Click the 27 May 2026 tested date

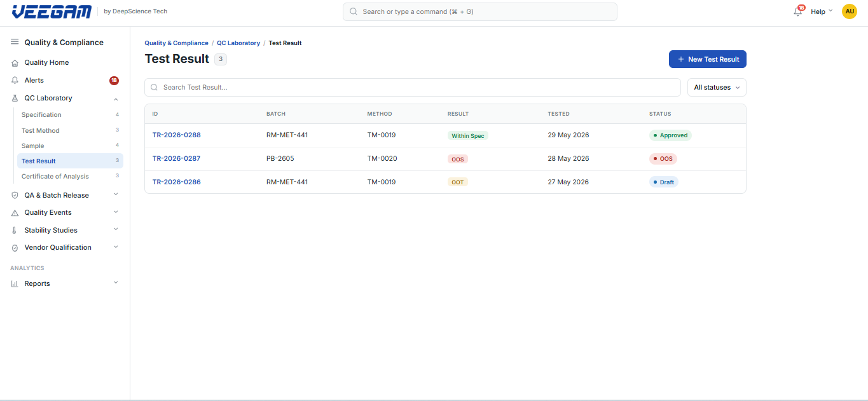tap(568, 182)
